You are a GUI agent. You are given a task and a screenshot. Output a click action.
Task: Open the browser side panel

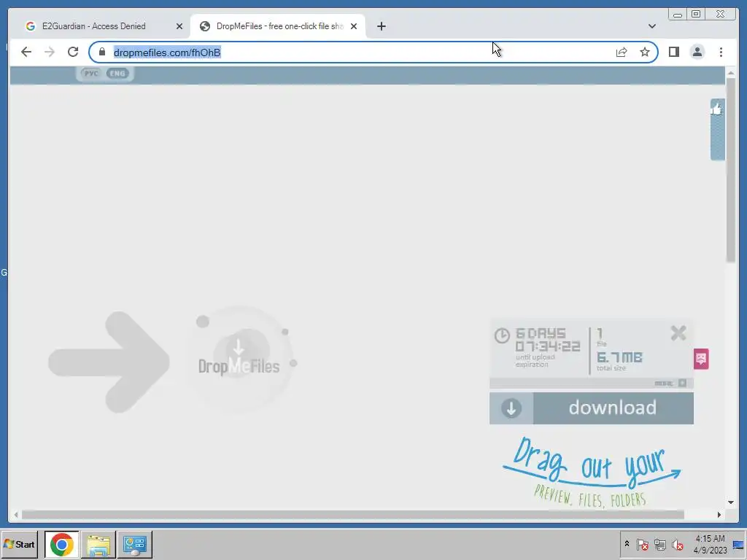673,52
